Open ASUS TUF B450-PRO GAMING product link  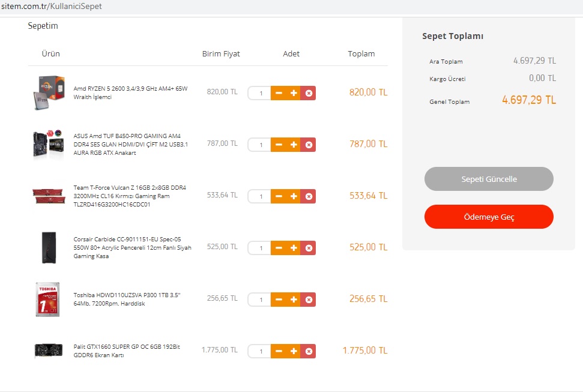(130, 144)
